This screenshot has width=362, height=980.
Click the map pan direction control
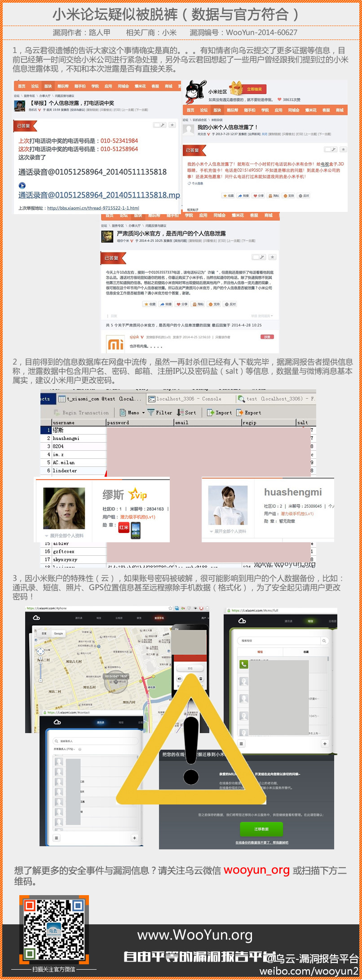(x=40, y=650)
